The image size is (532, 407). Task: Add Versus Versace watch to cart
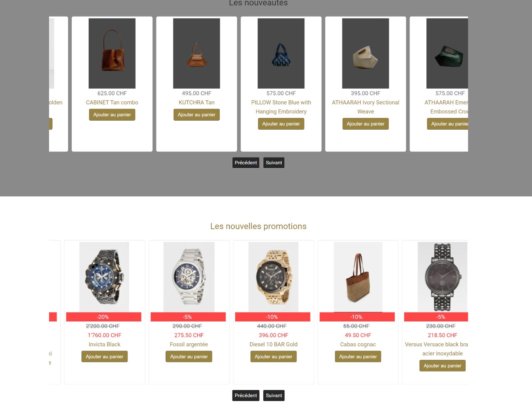(443, 366)
